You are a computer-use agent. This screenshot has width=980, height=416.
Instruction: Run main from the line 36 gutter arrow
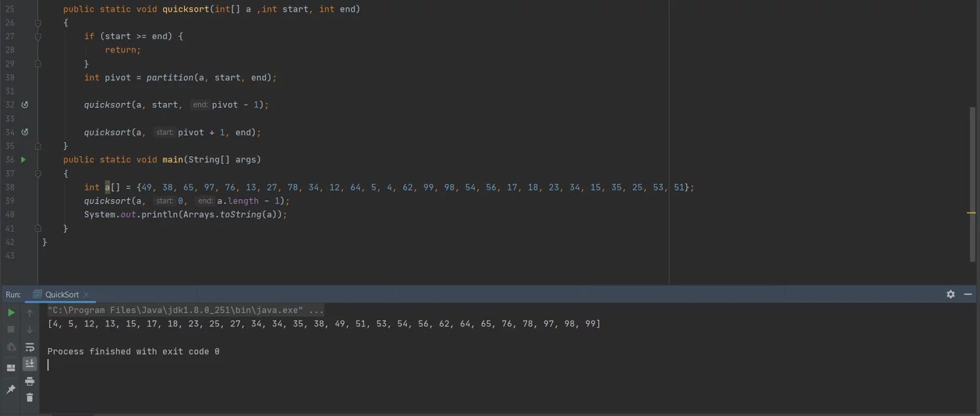(23, 159)
